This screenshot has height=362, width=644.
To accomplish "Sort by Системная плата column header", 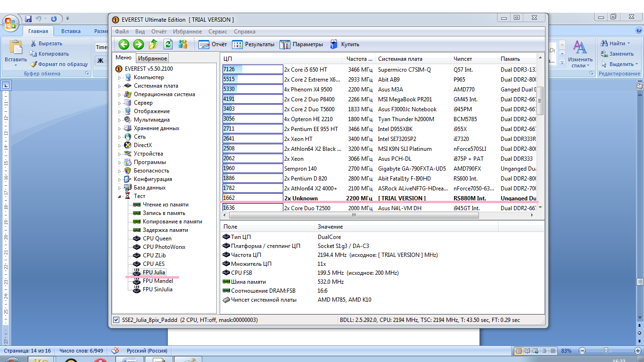I will 413,59.
